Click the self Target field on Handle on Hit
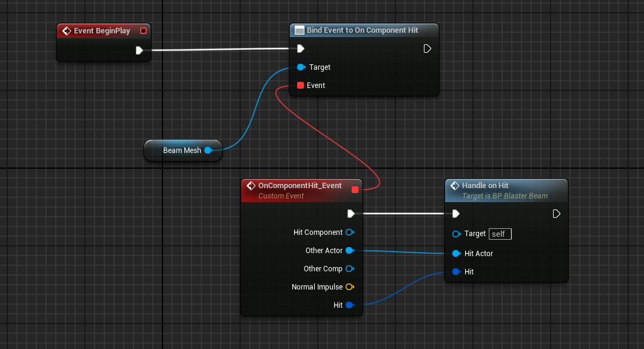The height and width of the screenshot is (349, 644). click(x=501, y=234)
